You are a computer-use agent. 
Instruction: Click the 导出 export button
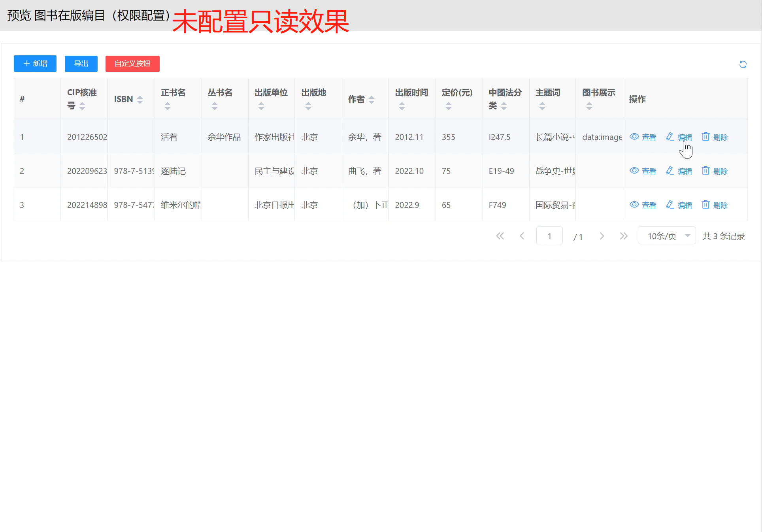[81, 64]
